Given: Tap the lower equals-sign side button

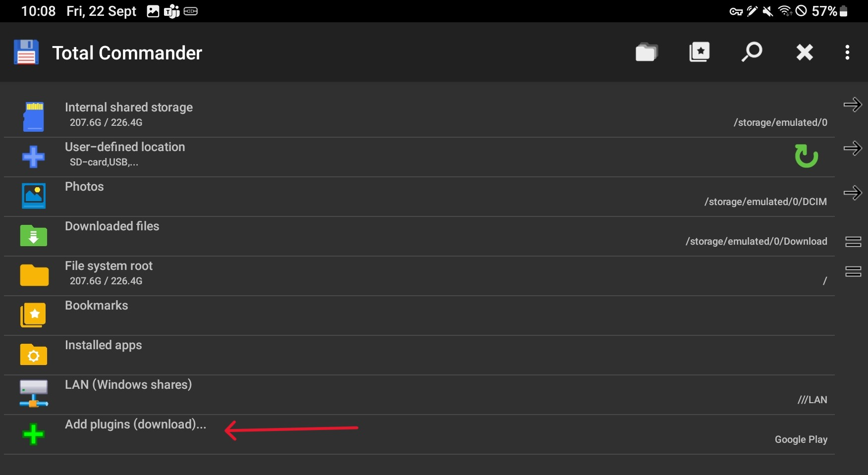Looking at the screenshot, I should [853, 271].
